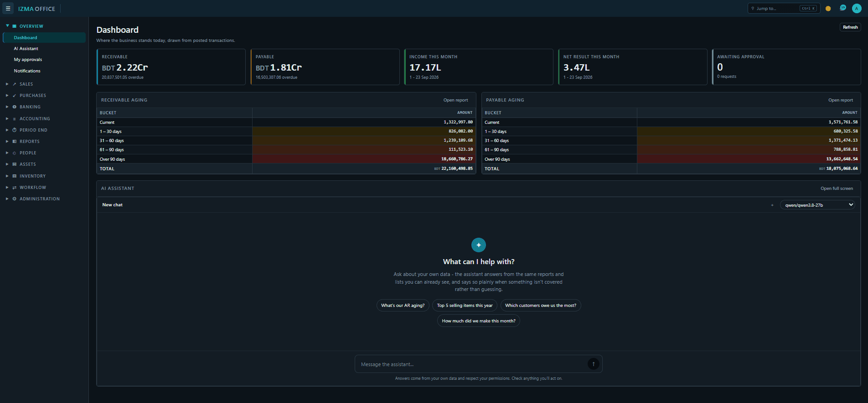Image resolution: width=868 pixels, height=403 pixels.
Task: Click receivable 'Over 90 days' amount 18,660,786.27
Action: [457, 159]
